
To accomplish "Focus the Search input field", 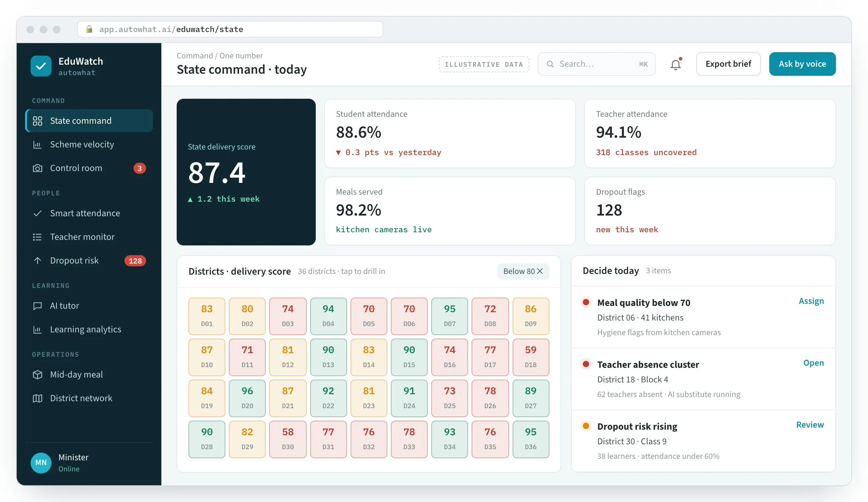I will pos(596,64).
